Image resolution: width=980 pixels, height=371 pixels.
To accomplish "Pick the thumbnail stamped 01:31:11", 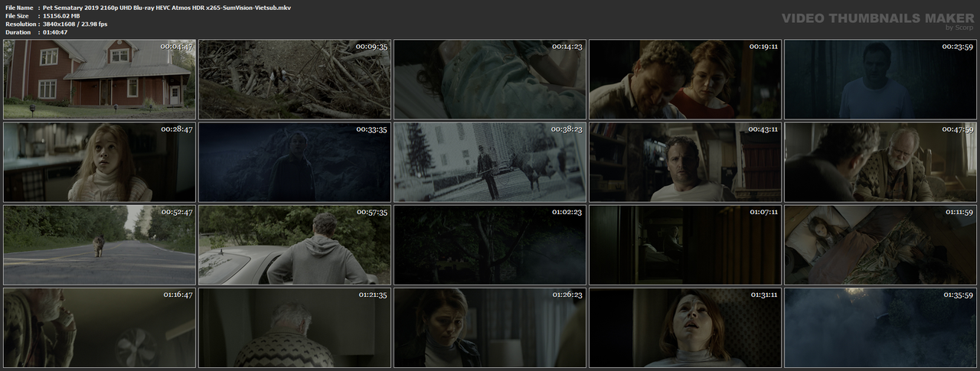I will [x=685, y=327].
